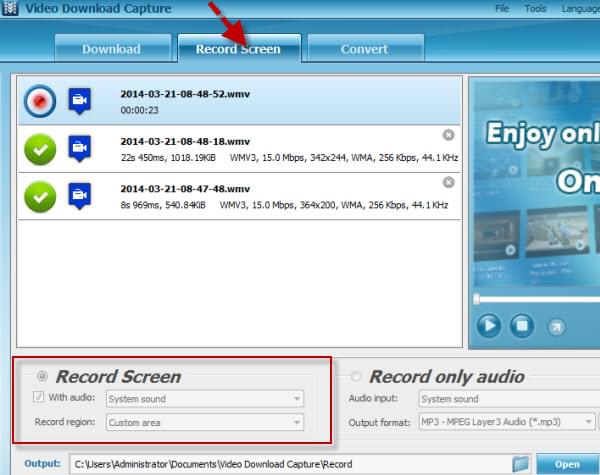This screenshot has height=475, width=600.
Task: Open the Language menu
Action: (580, 8)
